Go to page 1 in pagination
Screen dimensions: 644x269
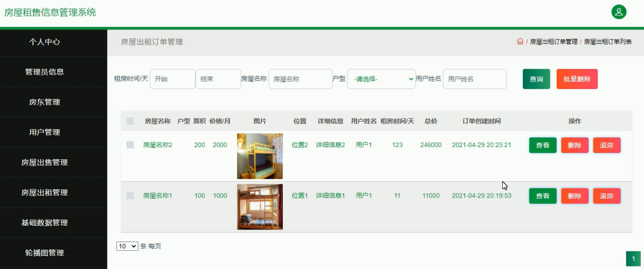click(633, 259)
